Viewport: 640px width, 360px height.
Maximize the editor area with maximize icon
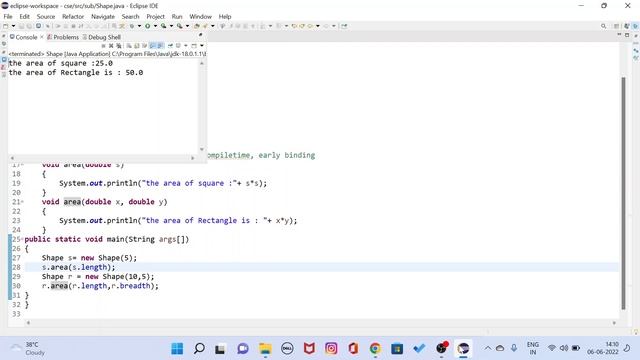click(x=627, y=35)
